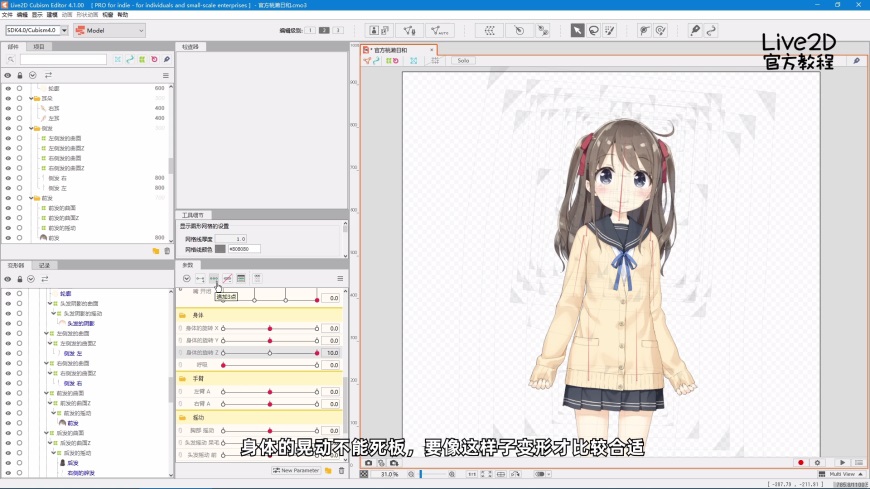The image size is (870, 489).
Task: Open the Model workspace dropdown
Action: pos(110,31)
